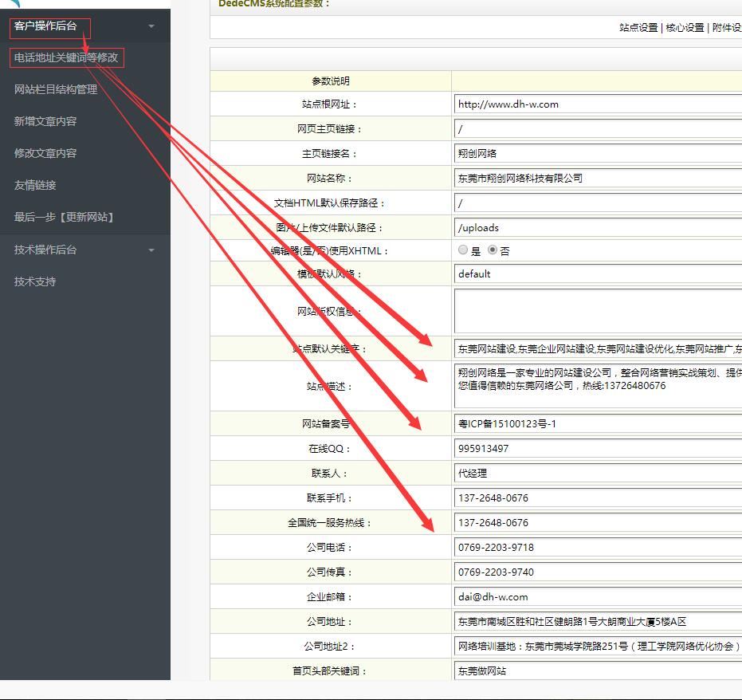This screenshot has height=700, width=742.
Task: Click the empty 网站版权信息 textarea
Action: pos(598,311)
